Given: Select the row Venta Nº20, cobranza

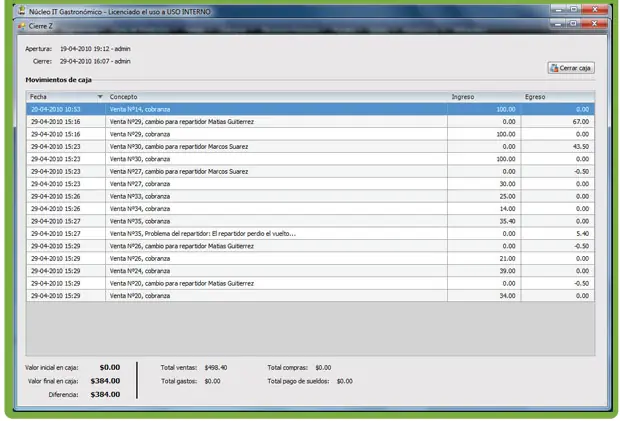Looking at the screenshot, I should pos(310,296).
